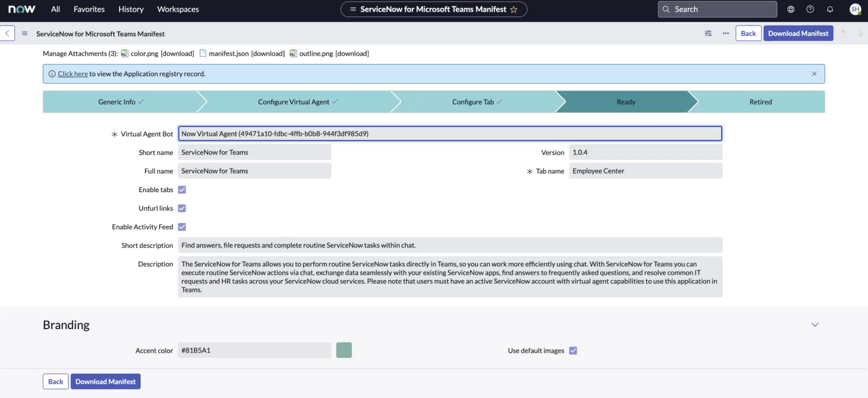Screen dimensions: 868x398
Task: Open the help question mark icon
Action: [x=810, y=9]
